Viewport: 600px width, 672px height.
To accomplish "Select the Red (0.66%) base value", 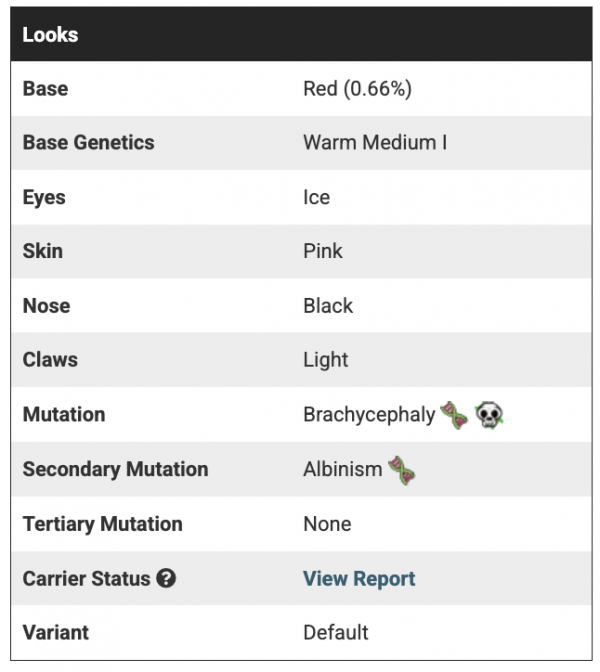I will click(x=357, y=88).
